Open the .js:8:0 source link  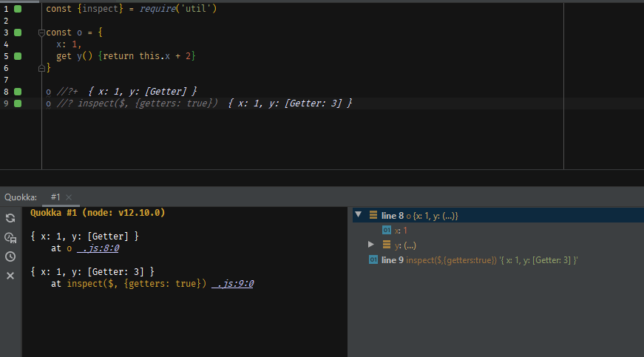coord(98,248)
